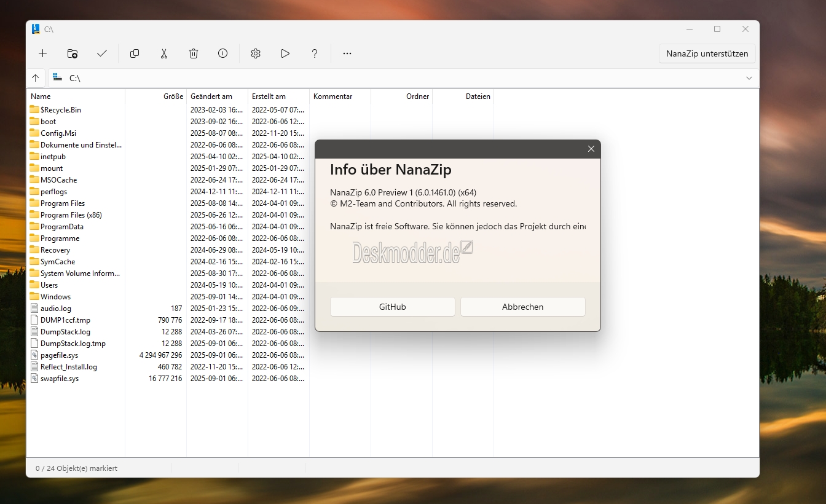Sort by the Größe column header
This screenshot has width=826, height=504.
coord(156,96)
